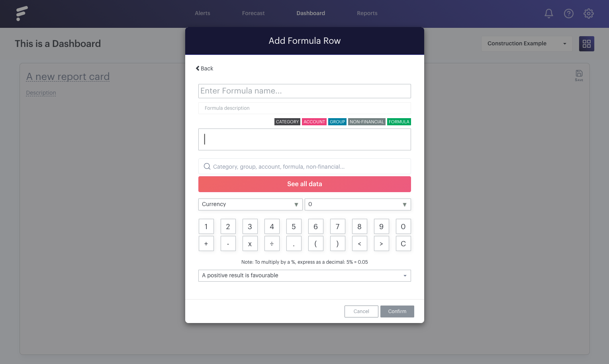Click the Cancel button
The width and height of the screenshot is (609, 364).
click(x=361, y=311)
